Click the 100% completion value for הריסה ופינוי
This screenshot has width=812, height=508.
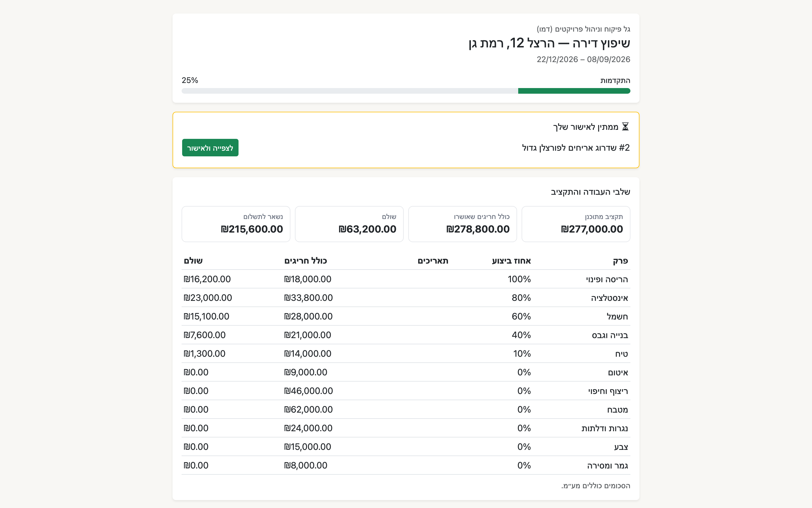[x=519, y=279]
